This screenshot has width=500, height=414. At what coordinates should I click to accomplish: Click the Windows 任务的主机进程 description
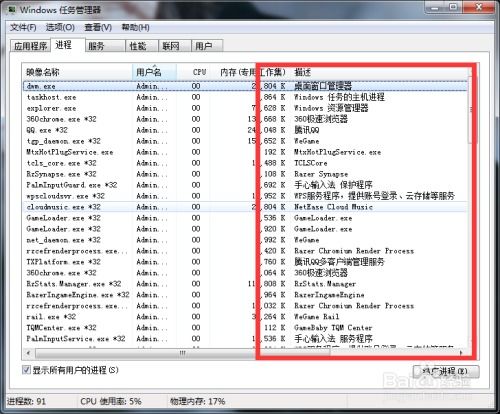click(339, 97)
